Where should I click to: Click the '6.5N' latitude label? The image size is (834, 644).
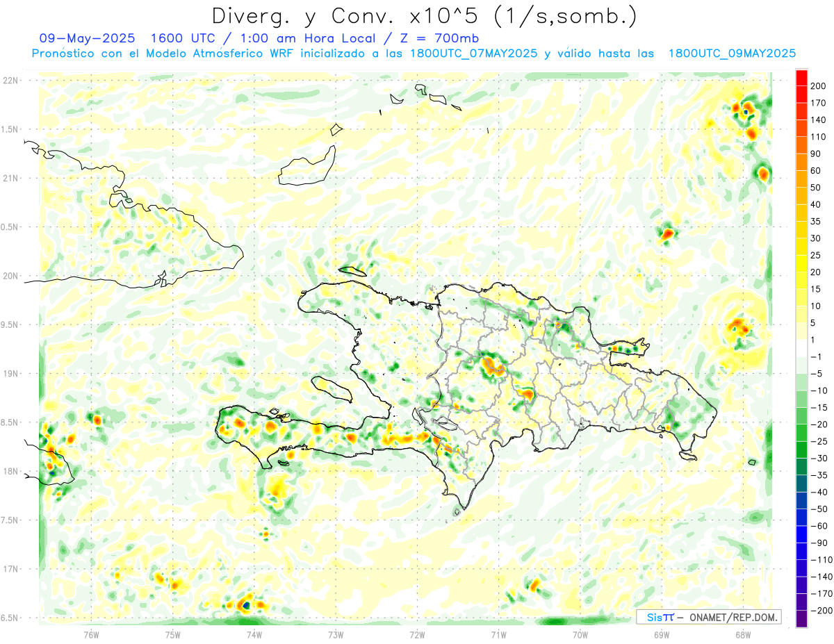pyautogui.click(x=10, y=618)
